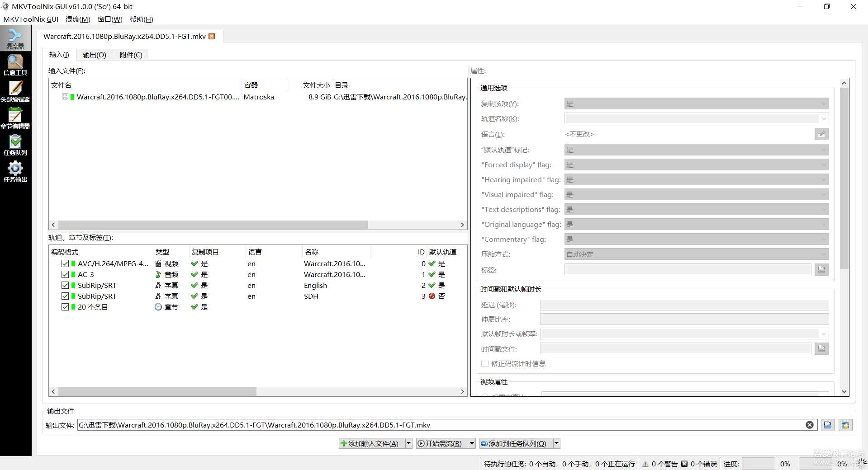Switch to 任务队列 (Job Queue) view
The height and width of the screenshot is (470, 868).
click(15, 144)
